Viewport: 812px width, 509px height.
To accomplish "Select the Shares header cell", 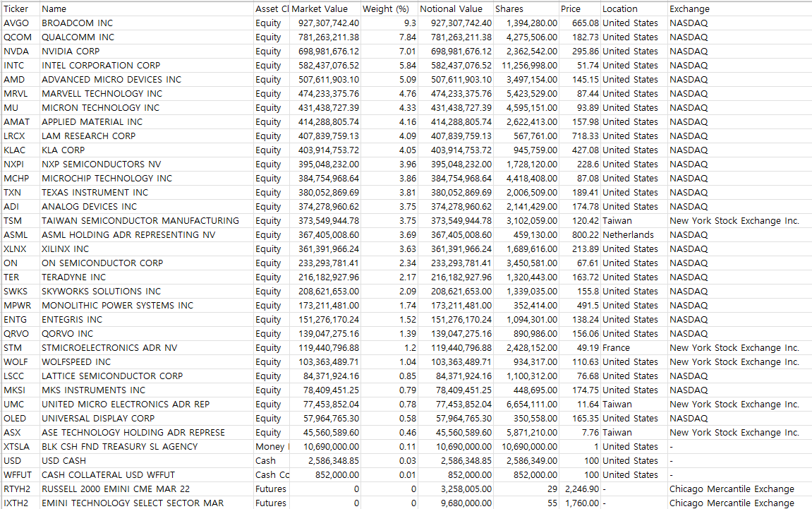I will tap(526, 8).
